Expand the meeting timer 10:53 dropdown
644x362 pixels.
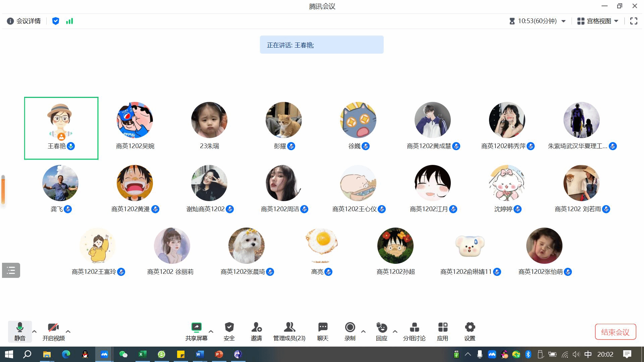[x=563, y=21]
